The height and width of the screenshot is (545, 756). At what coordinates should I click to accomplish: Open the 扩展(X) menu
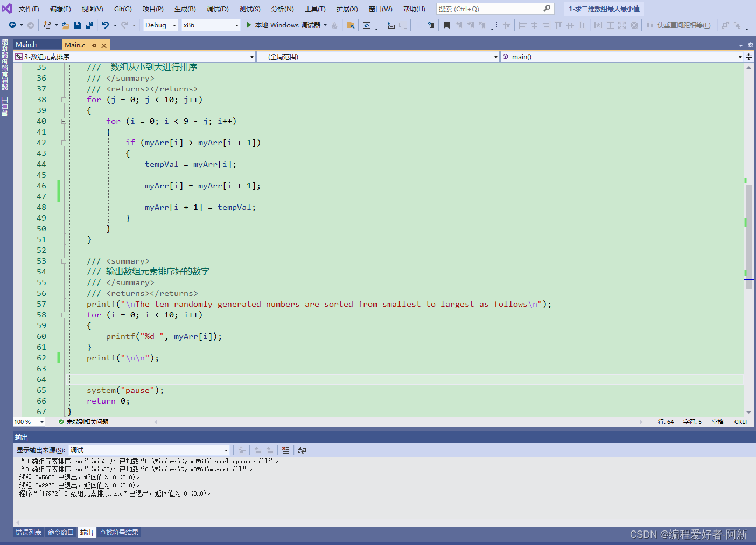tap(347, 9)
